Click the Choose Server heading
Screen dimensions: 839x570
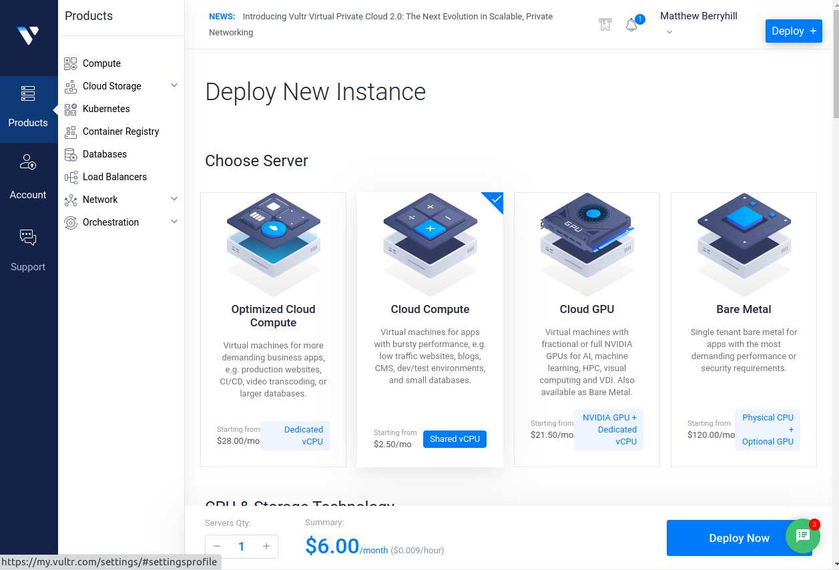coord(256,161)
